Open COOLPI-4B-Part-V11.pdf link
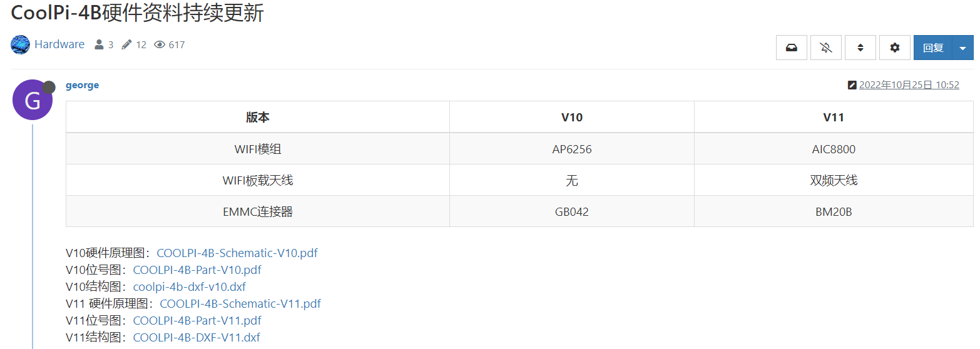 coord(197,321)
